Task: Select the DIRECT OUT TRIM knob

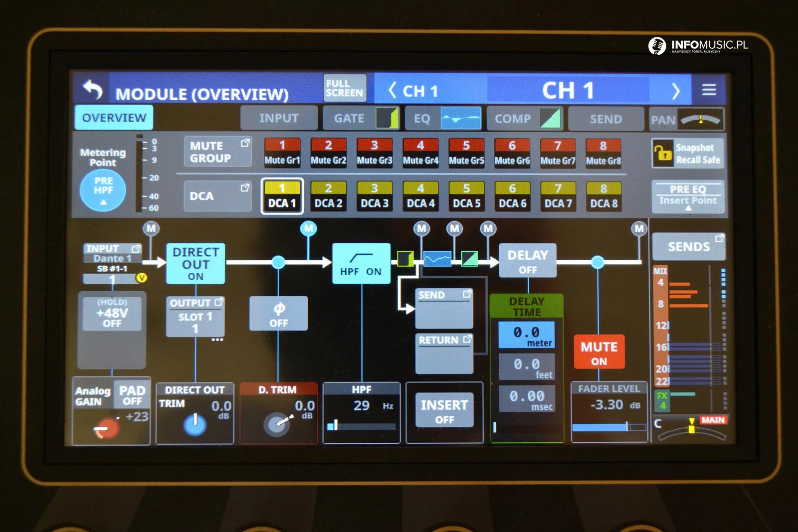Action: pos(195,424)
